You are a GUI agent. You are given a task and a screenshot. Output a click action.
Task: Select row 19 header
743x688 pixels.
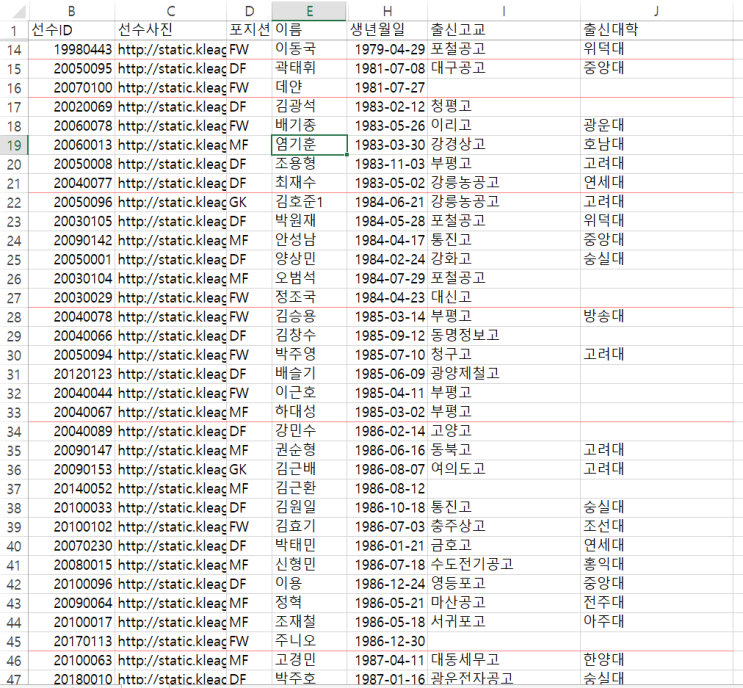14,145
